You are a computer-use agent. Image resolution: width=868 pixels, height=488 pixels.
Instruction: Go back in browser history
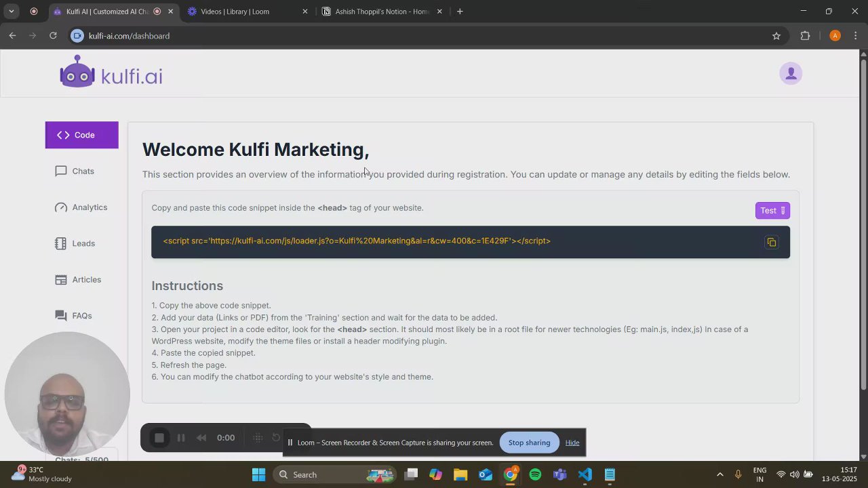point(12,36)
